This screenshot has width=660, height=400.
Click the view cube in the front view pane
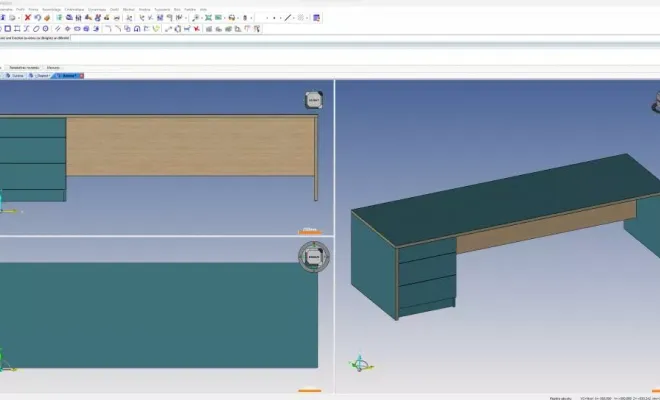click(314, 100)
